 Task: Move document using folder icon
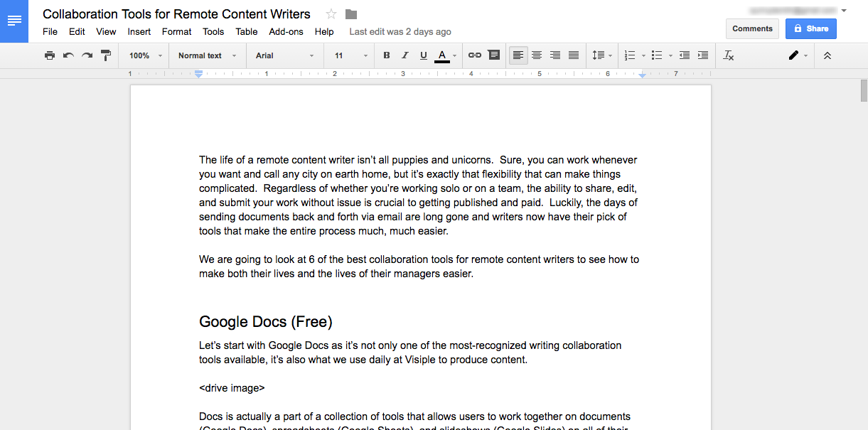coord(351,14)
